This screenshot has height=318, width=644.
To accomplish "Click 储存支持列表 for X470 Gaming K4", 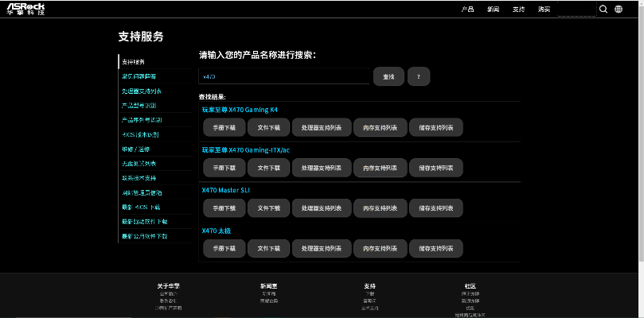I will 435,127.
